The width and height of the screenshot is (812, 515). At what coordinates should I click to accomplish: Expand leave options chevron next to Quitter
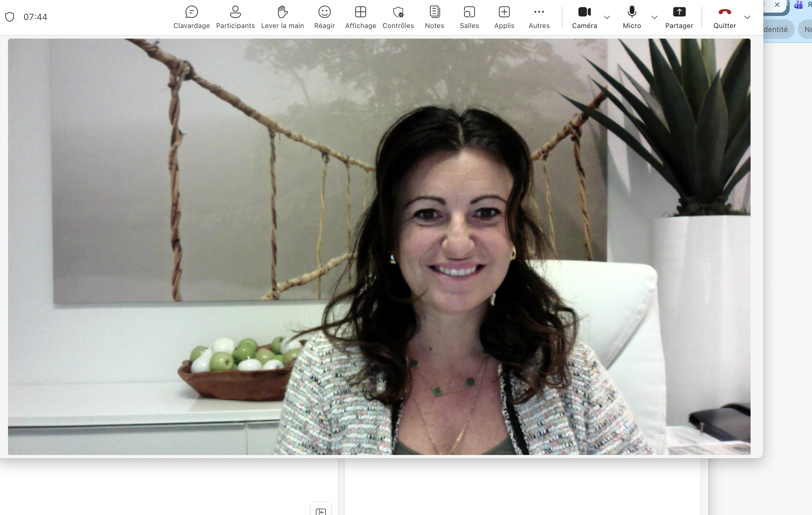[747, 17]
